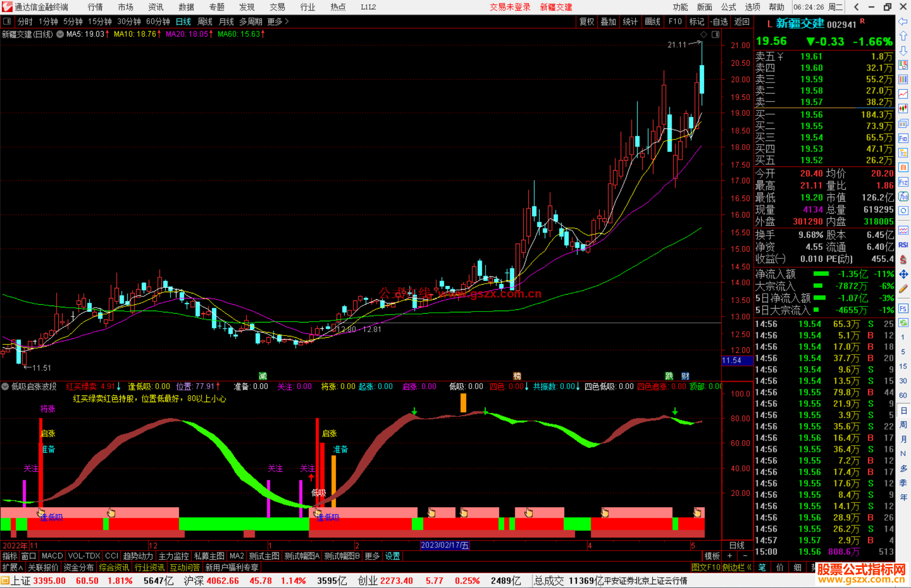Click the F10 company info sidebar icon
This screenshot has width=911, height=588.
tap(903, 138)
